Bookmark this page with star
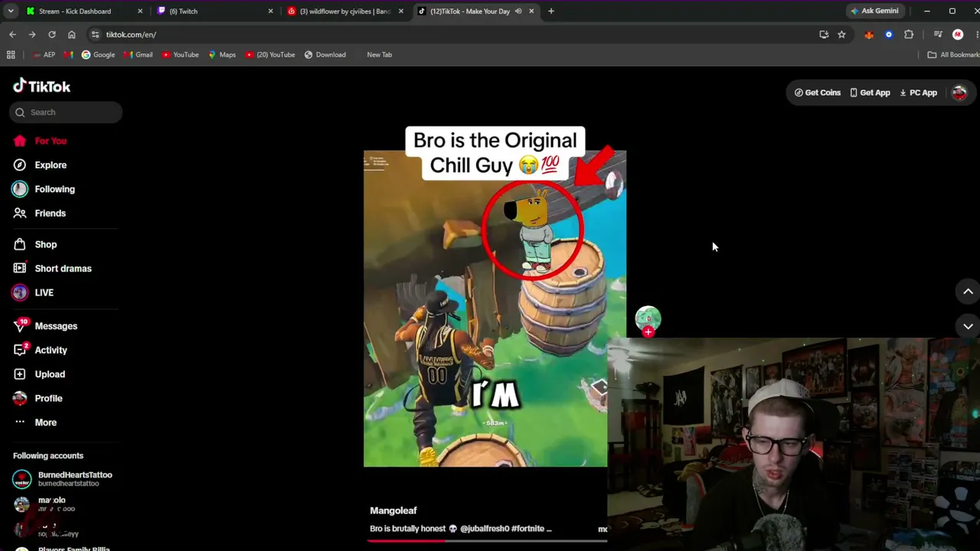The width and height of the screenshot is (980, 551). (x=841, y=34)
